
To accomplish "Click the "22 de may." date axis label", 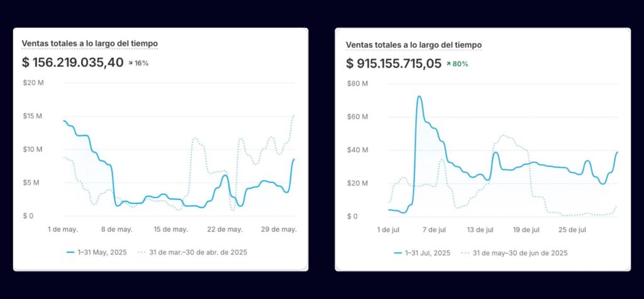I will click(x=225, y=229).
